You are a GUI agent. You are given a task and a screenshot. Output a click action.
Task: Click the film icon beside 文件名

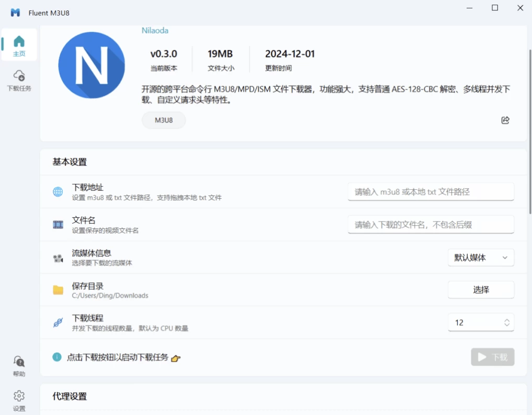coord(58,225)
